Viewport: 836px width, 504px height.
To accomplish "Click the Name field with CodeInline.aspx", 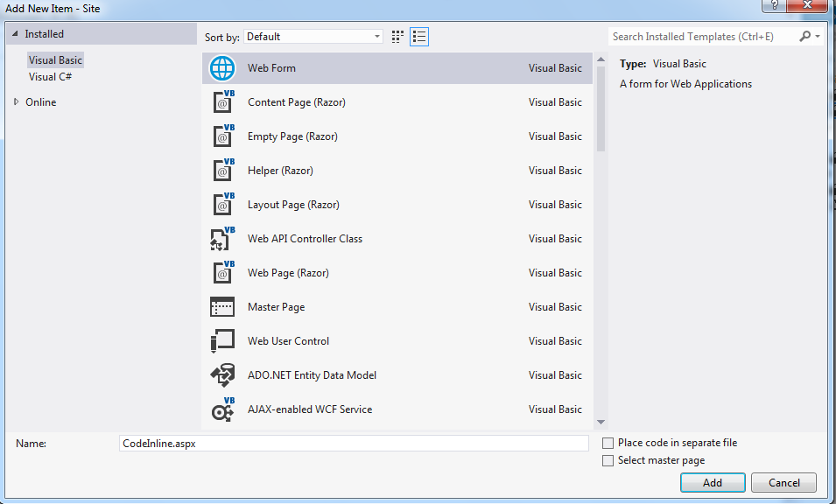I will click(x=354, y=444).
